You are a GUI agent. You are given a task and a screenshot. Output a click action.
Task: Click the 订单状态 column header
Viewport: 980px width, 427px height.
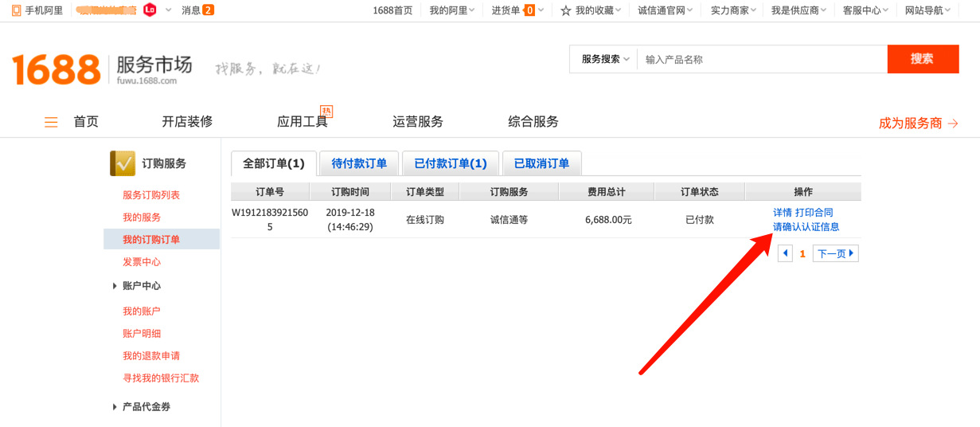tap(700, 192)
